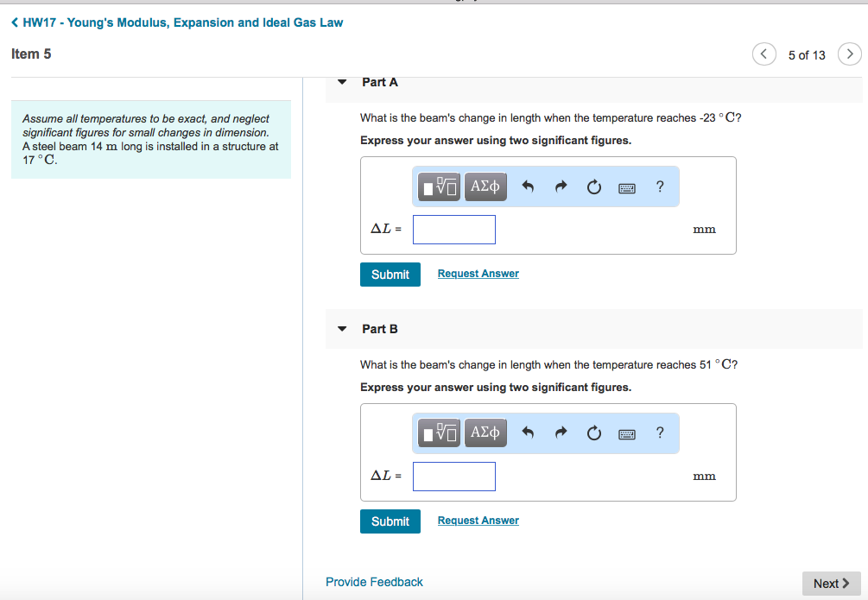Click the undo arrow in Part A toolbar
The height and width of the screenshot is (600, 868).
(529, 186)
